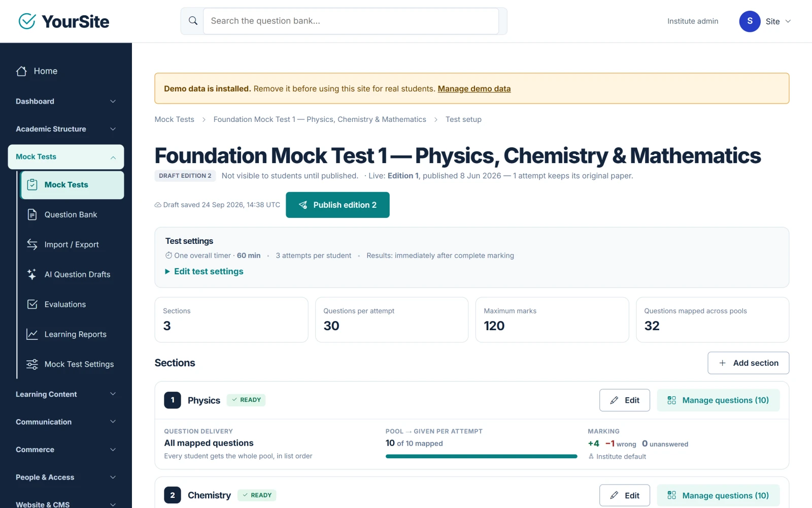The image size is (812, 508).
Task: Click the Add section button
Action: [x=748, y=363]
